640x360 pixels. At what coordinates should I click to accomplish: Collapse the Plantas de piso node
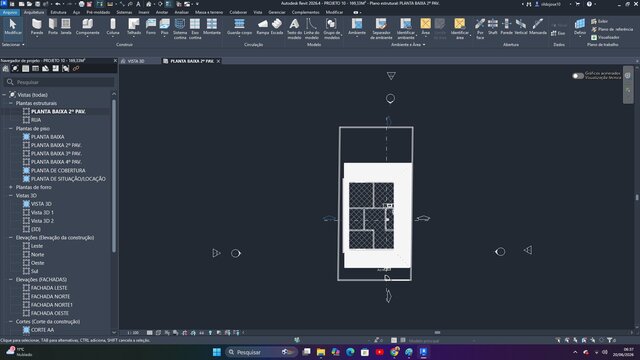(x=11, y=129)
